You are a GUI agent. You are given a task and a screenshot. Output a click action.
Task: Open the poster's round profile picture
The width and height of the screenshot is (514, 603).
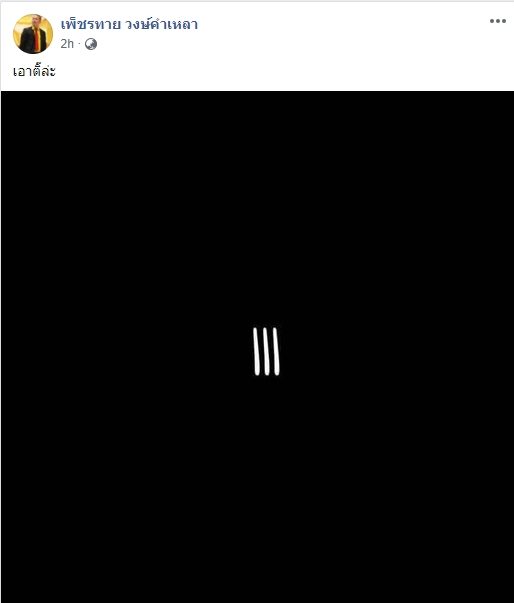(x=33, y=34)
